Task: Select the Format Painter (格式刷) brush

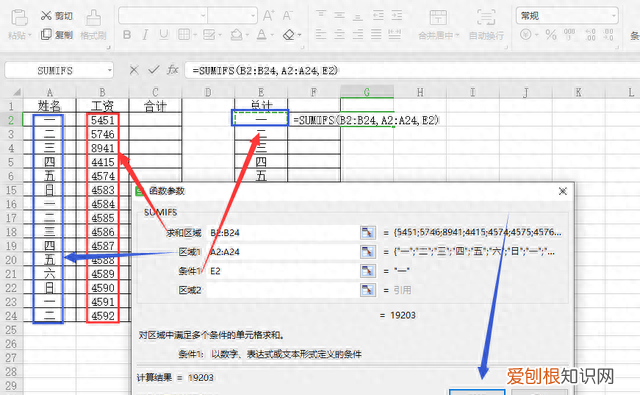Action: (93, 19)
